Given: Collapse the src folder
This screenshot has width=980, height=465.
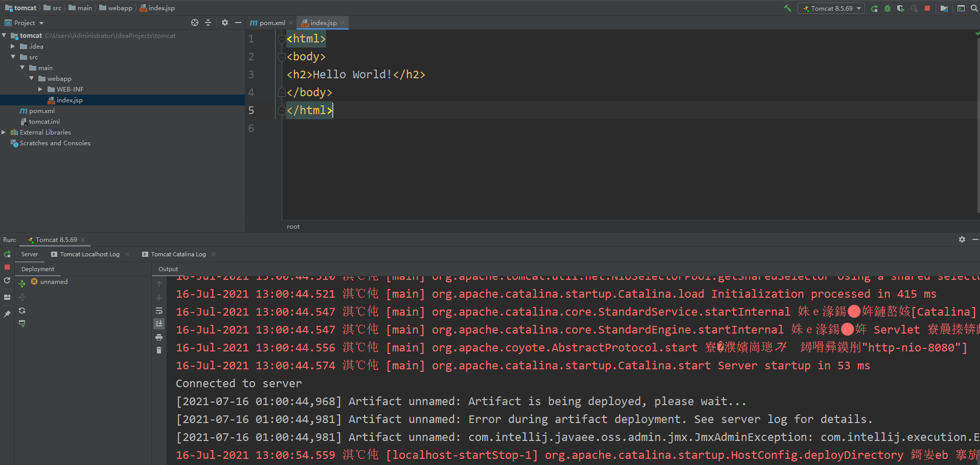Looking at the screenshot, I should [13, 57].
